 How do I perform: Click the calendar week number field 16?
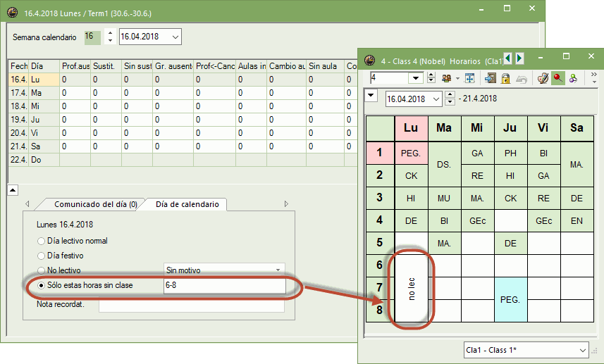pos(92,37)
